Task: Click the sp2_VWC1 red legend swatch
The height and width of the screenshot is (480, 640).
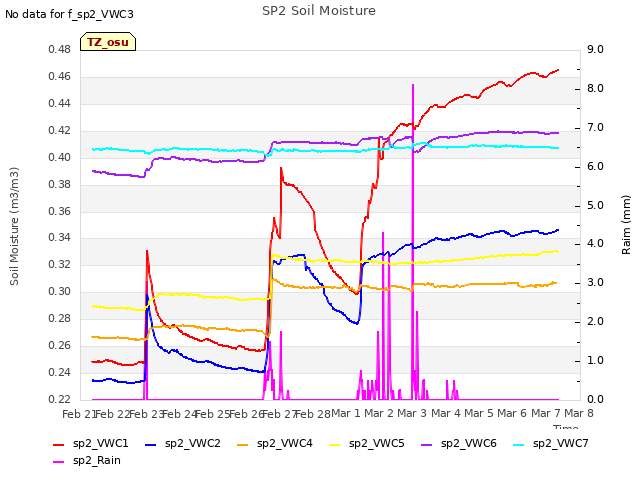Action: [x=59, y=445]
